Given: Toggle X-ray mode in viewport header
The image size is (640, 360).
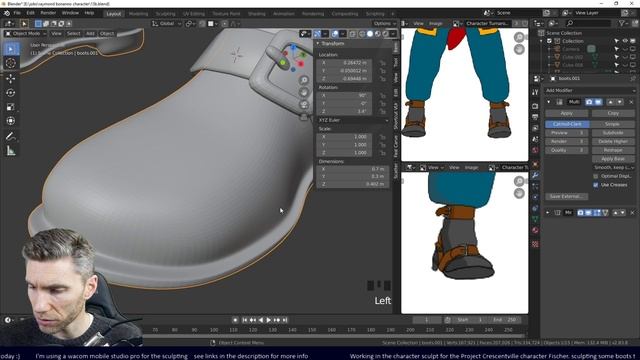Looking at the screenshot, I should coord(352,34).
